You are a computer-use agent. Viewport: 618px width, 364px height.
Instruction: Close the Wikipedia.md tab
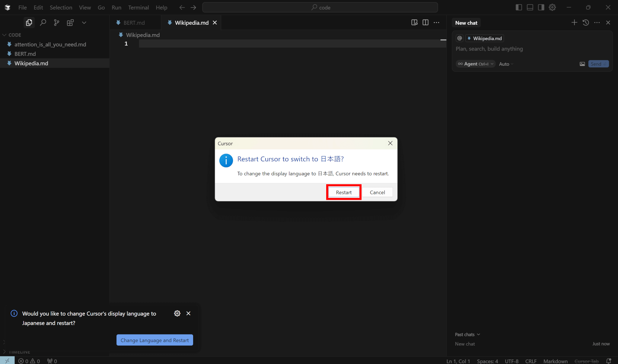coord(215,23)
